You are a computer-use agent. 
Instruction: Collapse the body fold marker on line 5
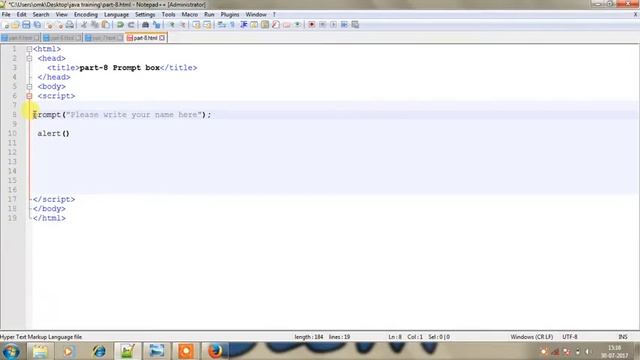tap(29, 87)
